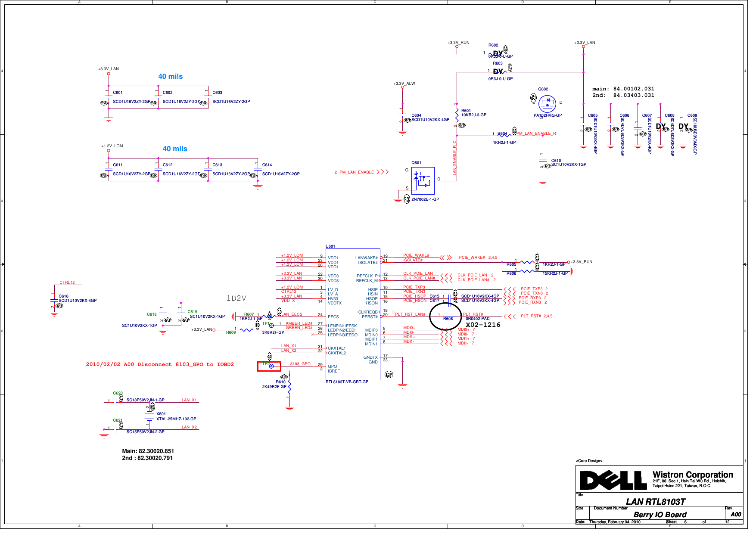Click the 'LAN RTL8103T' title text

(x=656, y=502)
